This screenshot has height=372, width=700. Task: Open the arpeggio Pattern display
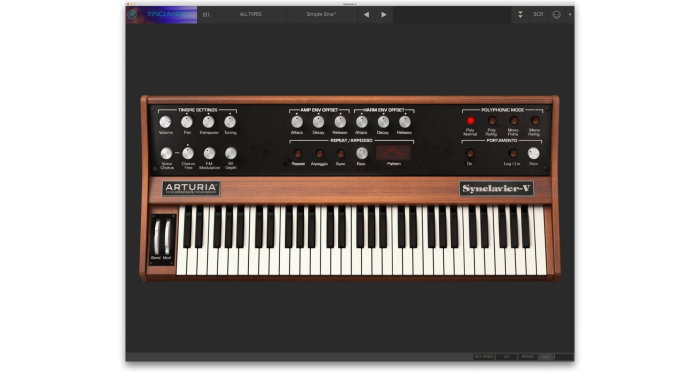click(x=393, y=153)
